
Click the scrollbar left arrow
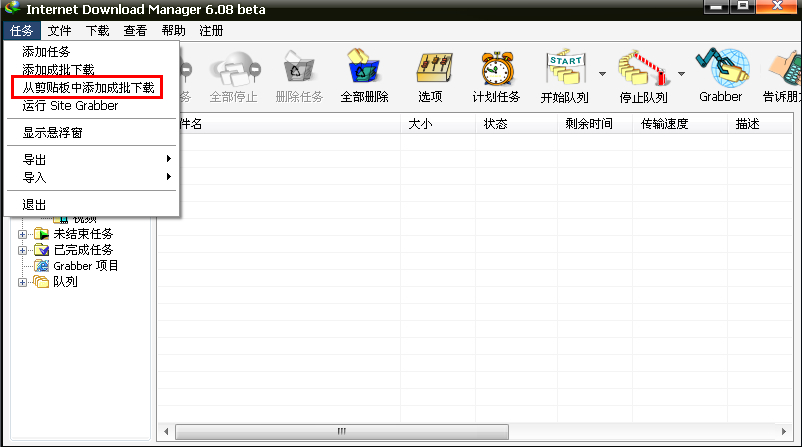click(x=166, y=432)
